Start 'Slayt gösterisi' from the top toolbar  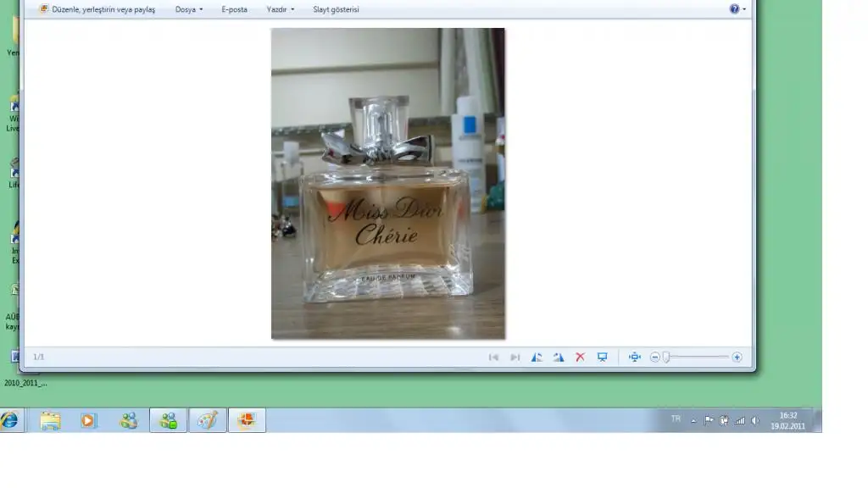tap(336, 9)
